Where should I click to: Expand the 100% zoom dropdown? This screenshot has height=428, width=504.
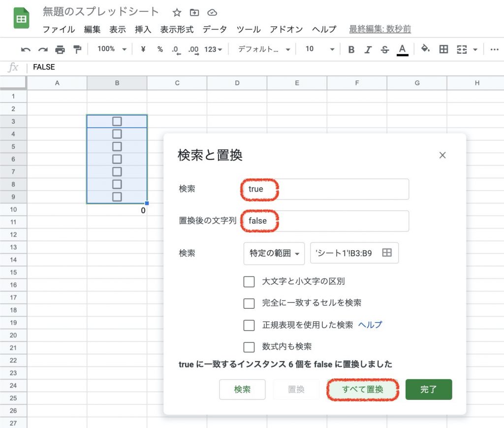(112, 49)
